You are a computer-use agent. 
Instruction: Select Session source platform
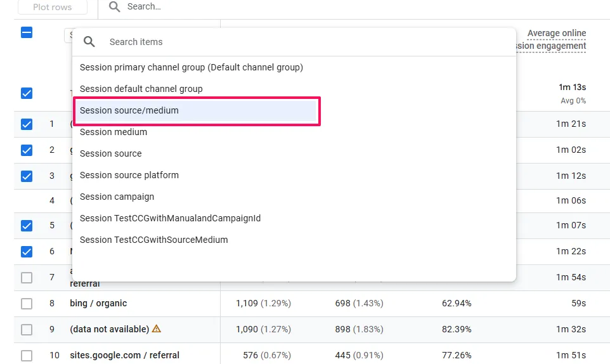click(x=129, y=175)
